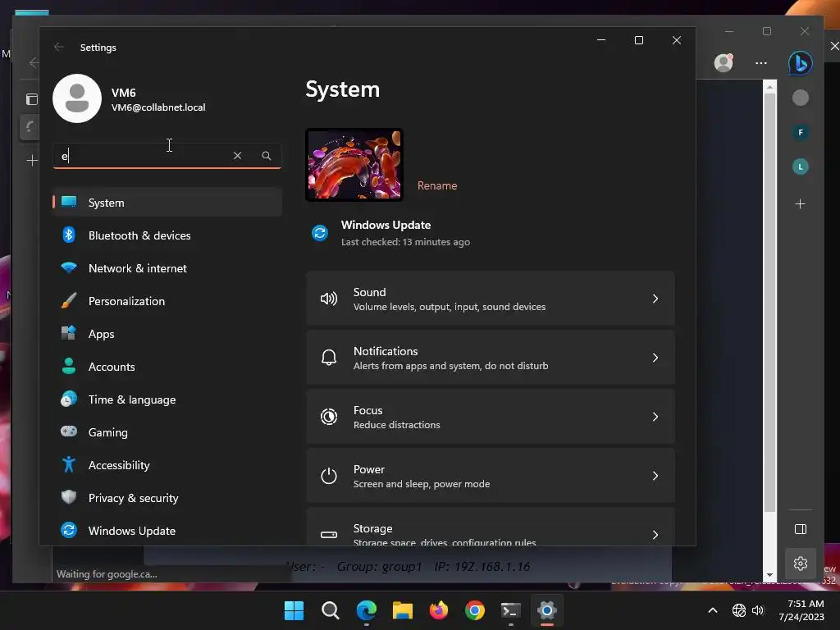Open Bing chat icon in Edge
Screen dimensions: 840x630
click(801, 63)
